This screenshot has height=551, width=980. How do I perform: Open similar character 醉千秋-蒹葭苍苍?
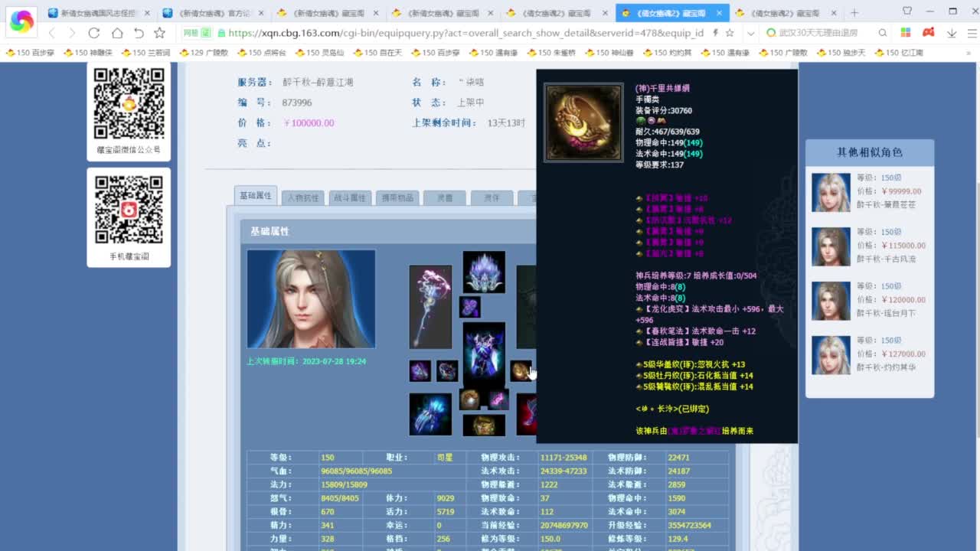coord(886,205)
